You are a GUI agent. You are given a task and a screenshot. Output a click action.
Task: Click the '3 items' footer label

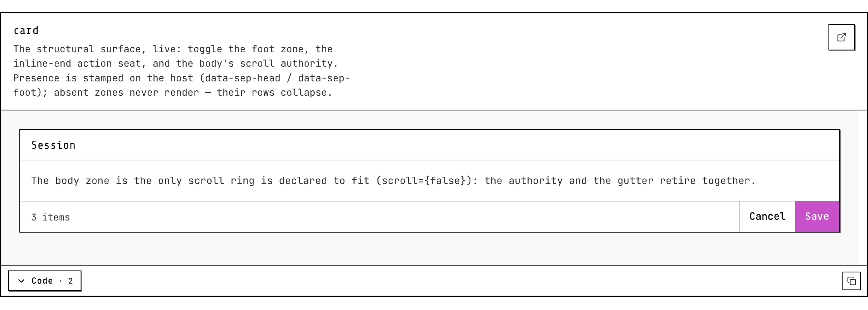click(x=50, y=217)
